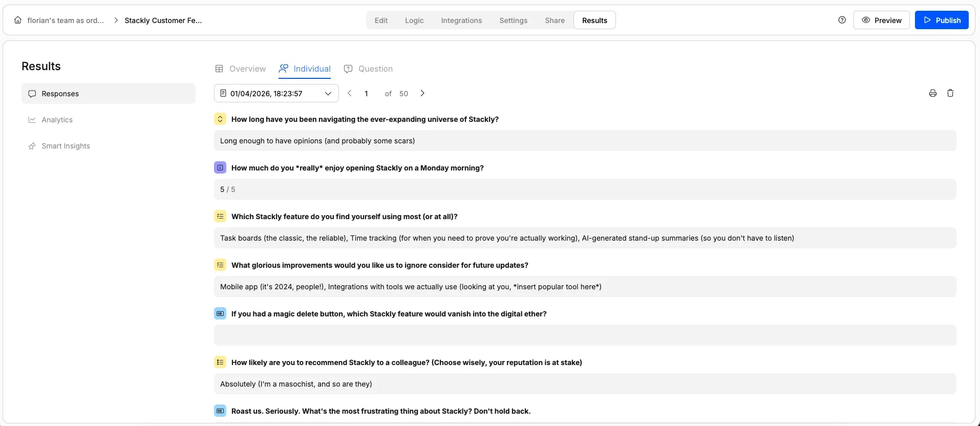The height and width of the screenshot is (426, 980).
Task: Click the rating icon beside the Monday morning question
Action: pyautogui.click(x=220, y=167)
